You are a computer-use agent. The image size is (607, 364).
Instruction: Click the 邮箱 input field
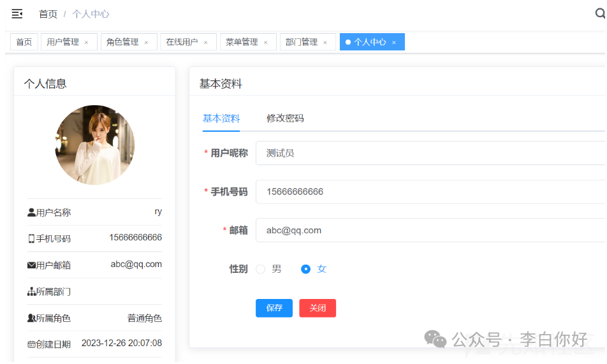point(430,230)
